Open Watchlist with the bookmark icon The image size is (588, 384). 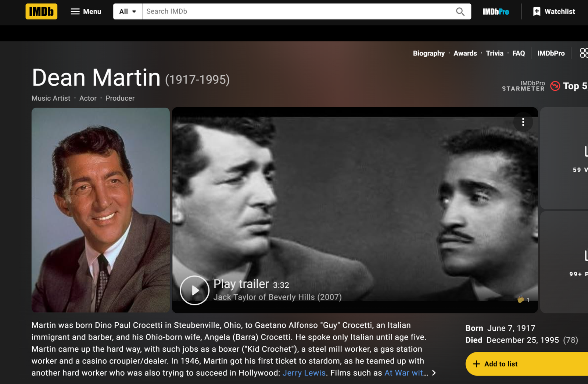click(554, 11)
